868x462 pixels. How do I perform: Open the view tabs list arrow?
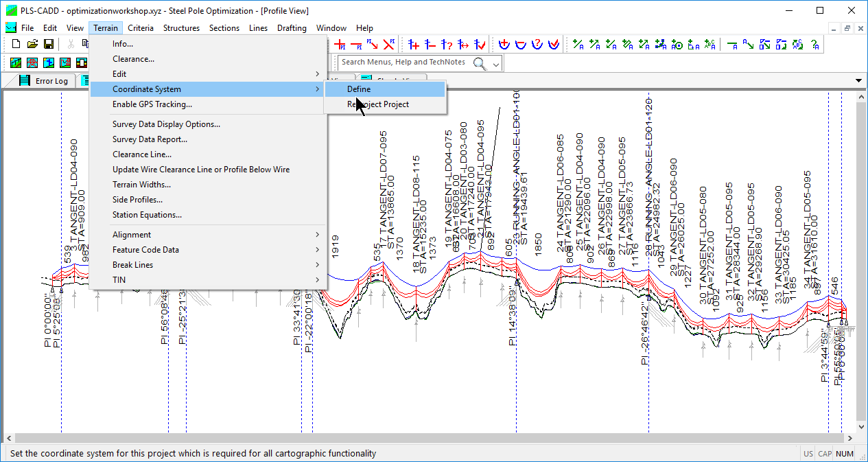[858, 81]
